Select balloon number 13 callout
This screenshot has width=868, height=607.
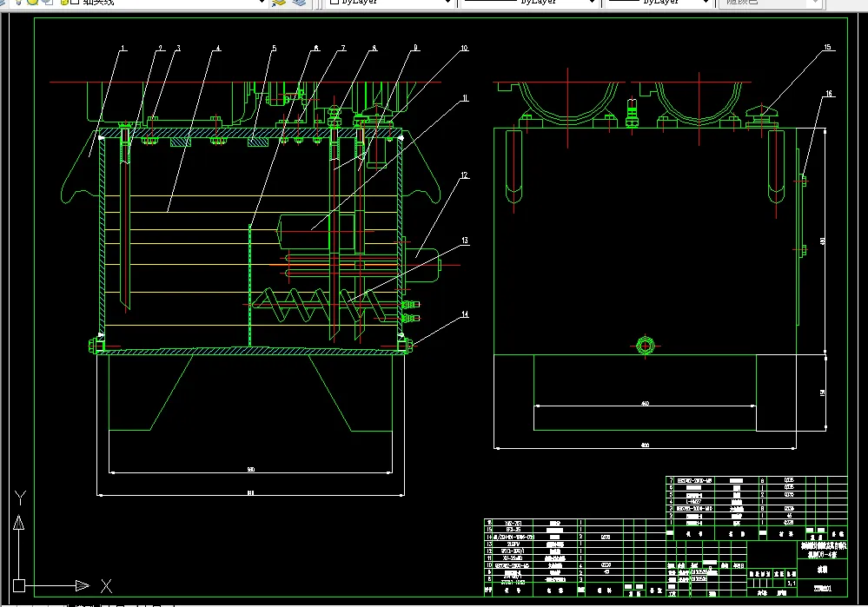465,241
